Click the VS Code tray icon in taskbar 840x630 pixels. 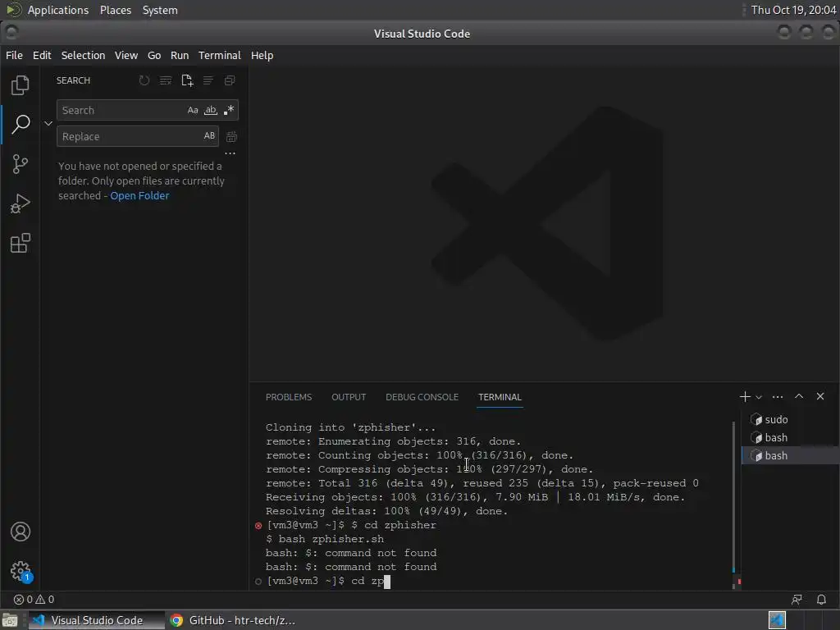click(777, 620)
